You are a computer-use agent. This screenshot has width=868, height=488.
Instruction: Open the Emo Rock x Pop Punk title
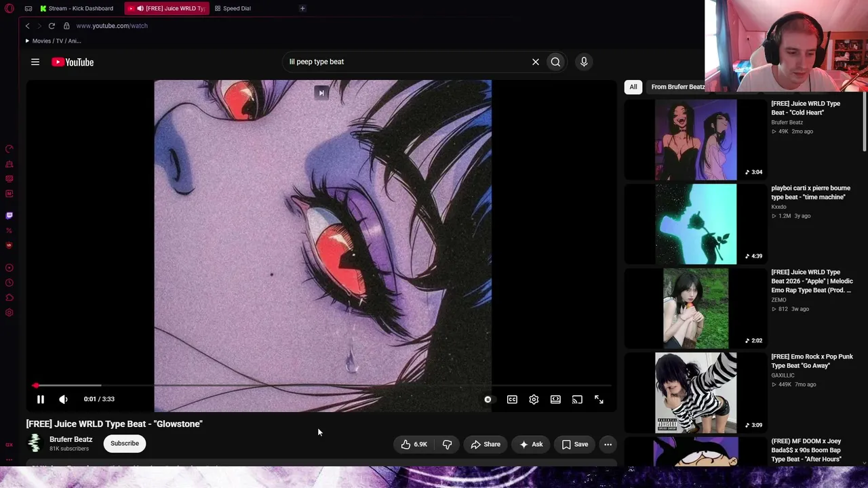click(x=812, y=361)
